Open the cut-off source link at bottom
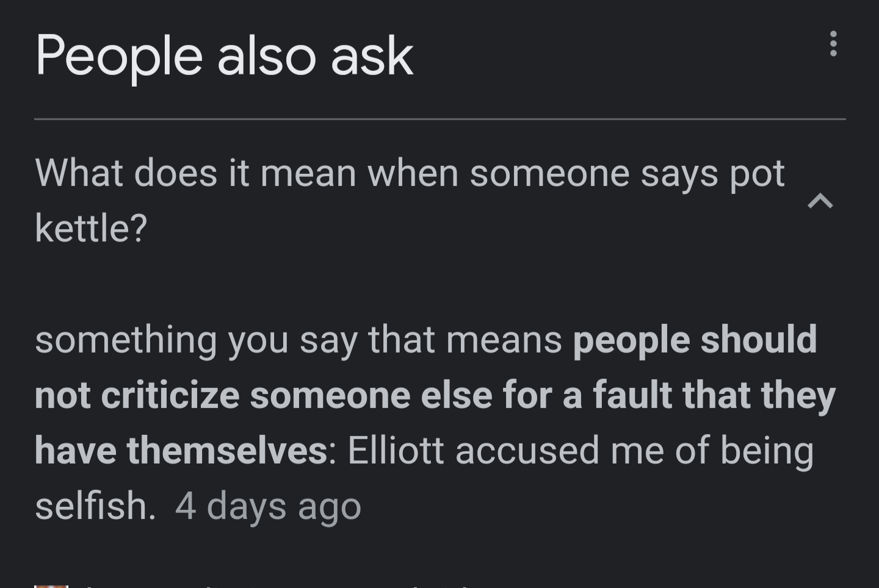The image size is (879, 588). coord(275,586)
